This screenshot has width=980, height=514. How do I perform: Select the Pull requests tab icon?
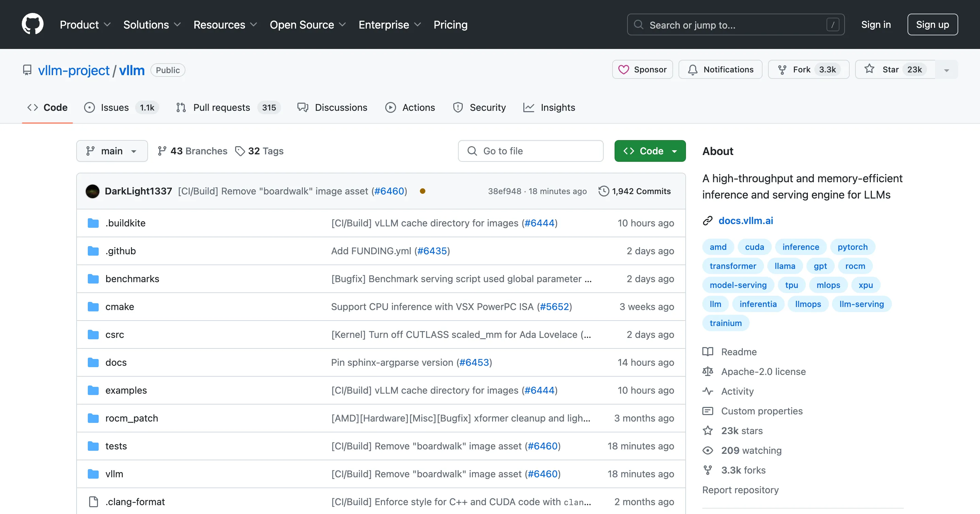(x=181, y=107)
